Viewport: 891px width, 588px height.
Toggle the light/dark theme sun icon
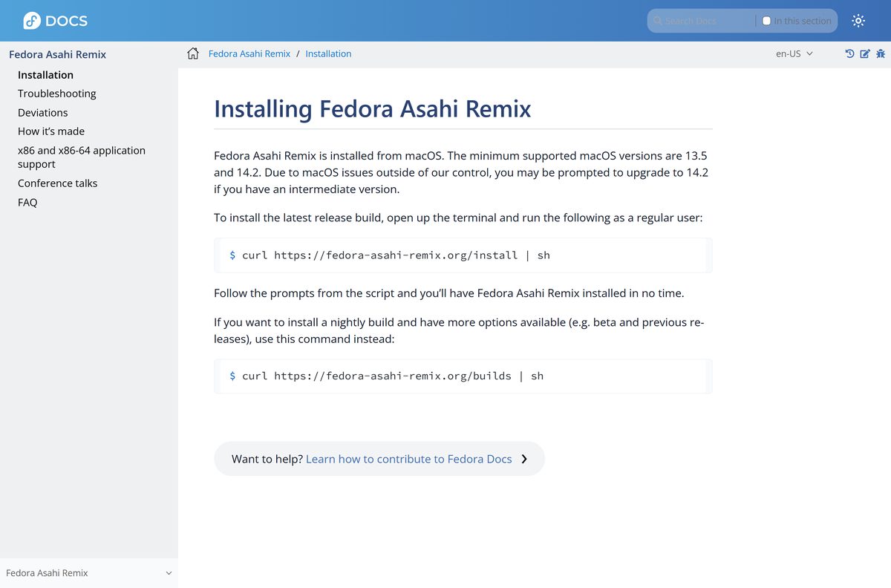(858, 21)
